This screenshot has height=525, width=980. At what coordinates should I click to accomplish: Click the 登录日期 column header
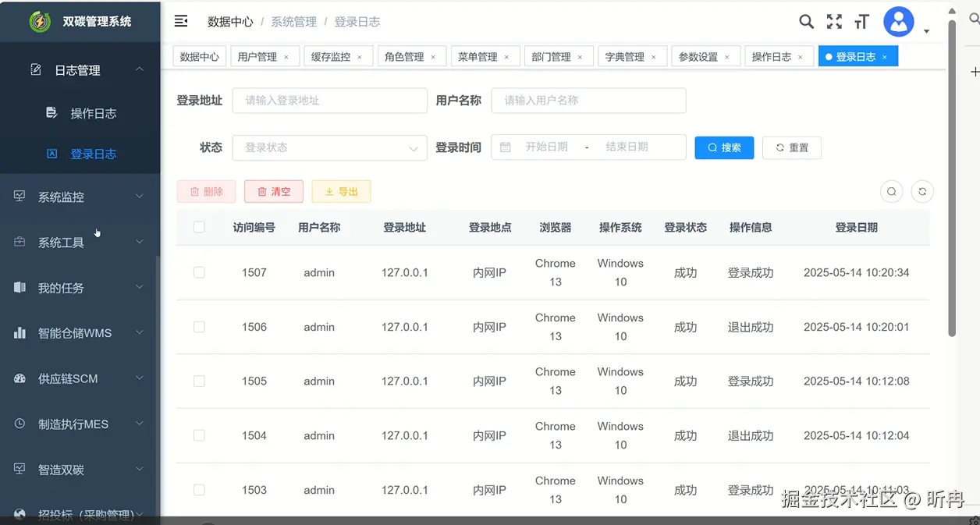point(856,227)
